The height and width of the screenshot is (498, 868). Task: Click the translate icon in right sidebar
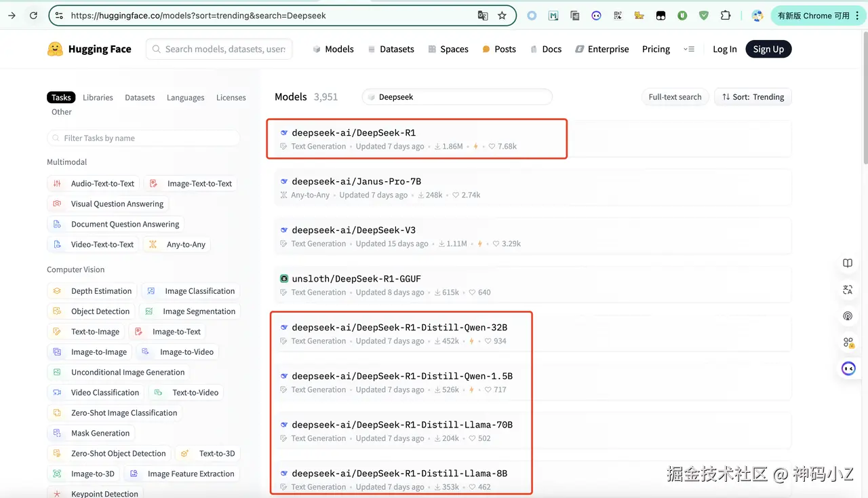pos(848,290)
